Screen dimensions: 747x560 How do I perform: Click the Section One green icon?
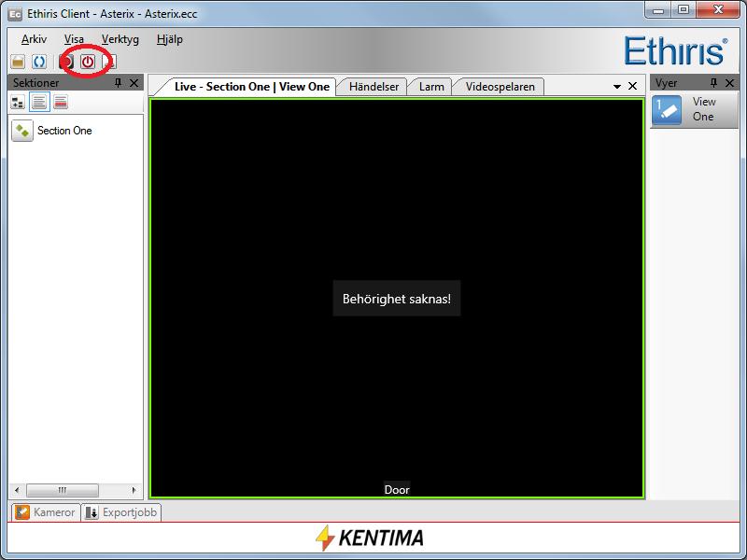[x=21, y=131]
